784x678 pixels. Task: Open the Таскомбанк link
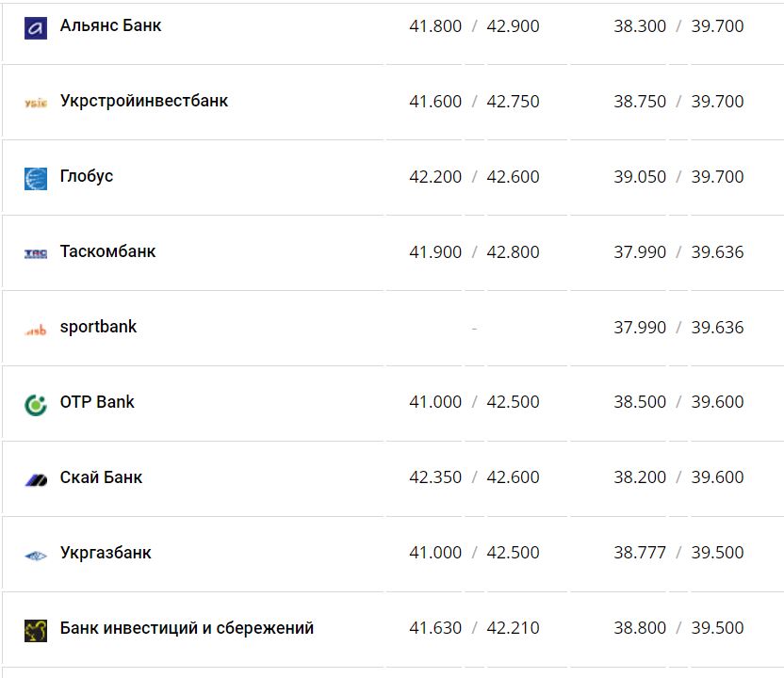[x=107, y=251]
